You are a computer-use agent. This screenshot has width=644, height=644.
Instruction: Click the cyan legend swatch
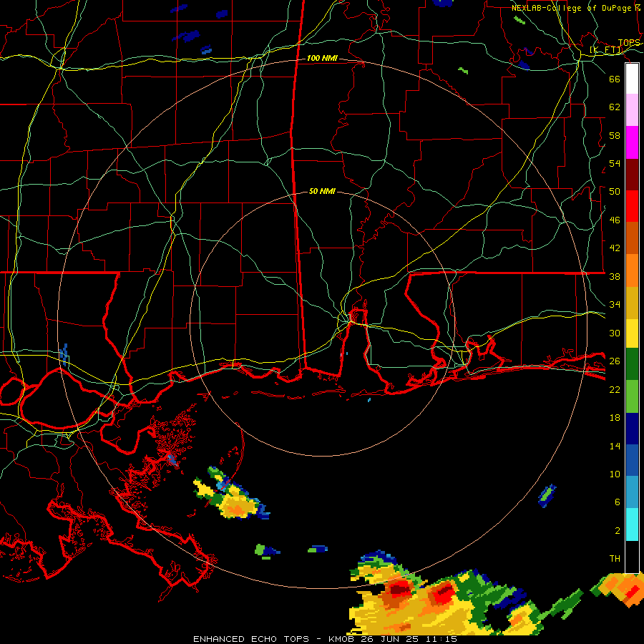click(x=632, y=525)
